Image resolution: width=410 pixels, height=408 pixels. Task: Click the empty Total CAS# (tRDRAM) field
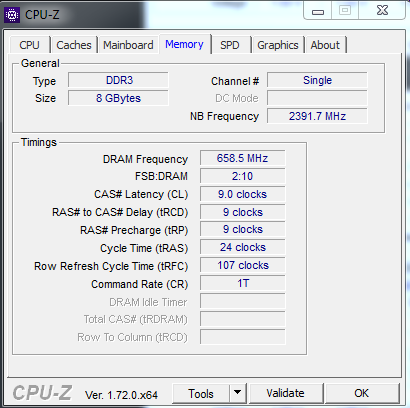pyautogui.click(x=243, y=319)
